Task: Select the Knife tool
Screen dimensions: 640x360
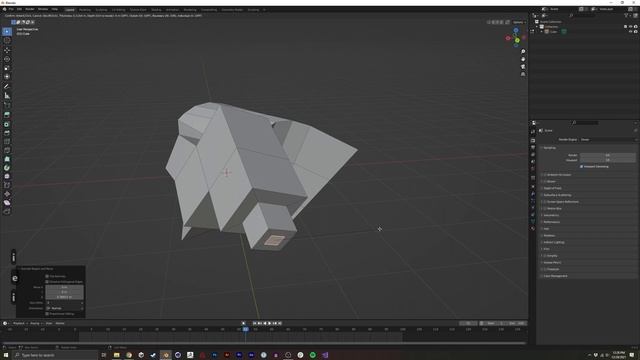Action: (7, 150)
